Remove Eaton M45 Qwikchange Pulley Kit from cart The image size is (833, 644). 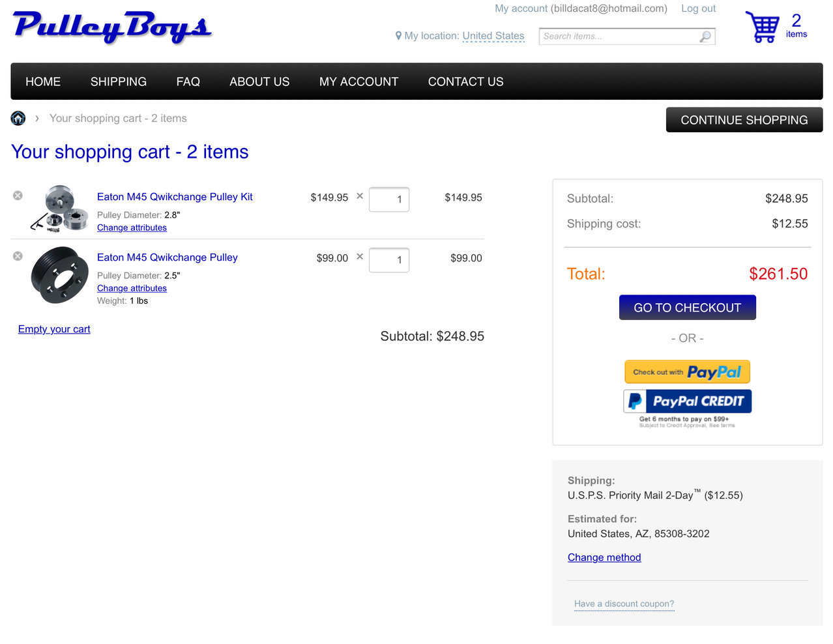18,196
